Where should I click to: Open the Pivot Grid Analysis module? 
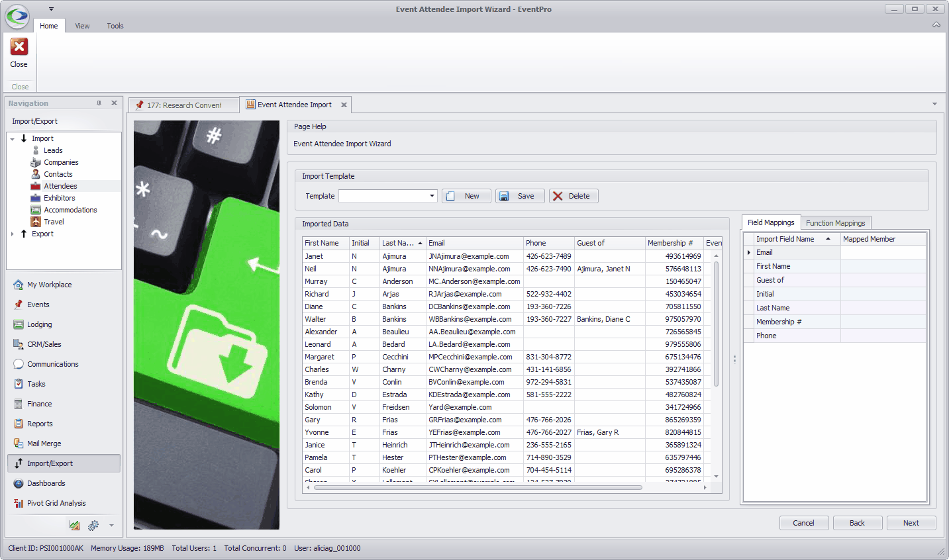tap(64, 503)
